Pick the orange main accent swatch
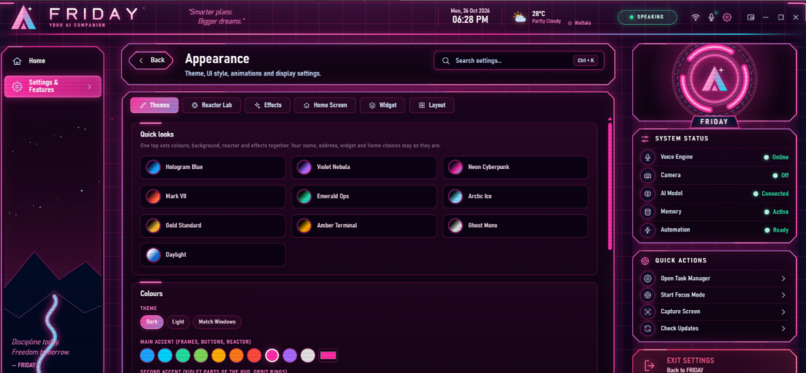The image size is (806, 373). pos(236,356)
